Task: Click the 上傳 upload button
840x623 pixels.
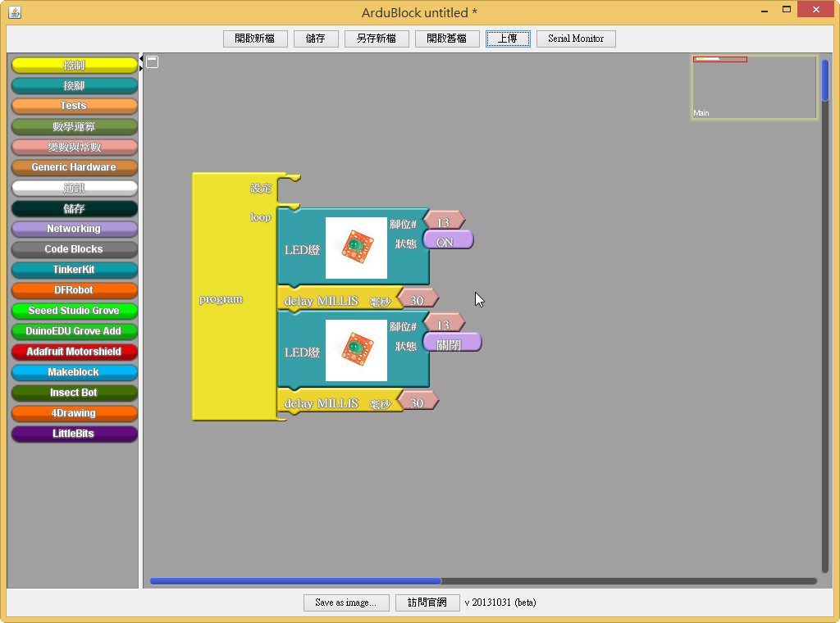Action: coord(508,39)
